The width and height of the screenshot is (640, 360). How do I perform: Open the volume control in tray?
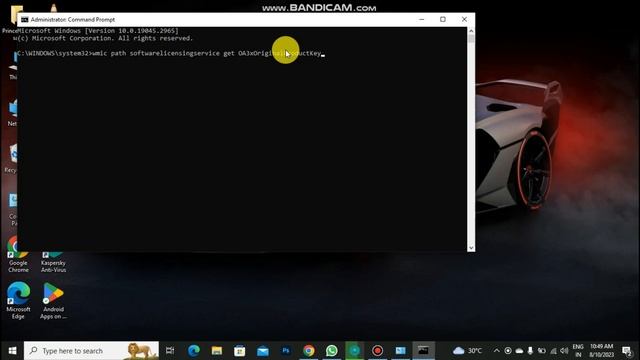pyautogui.click(x=564, y=351)
